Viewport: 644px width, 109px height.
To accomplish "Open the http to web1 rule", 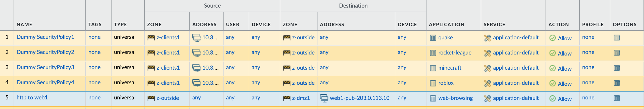I will 32,98.
